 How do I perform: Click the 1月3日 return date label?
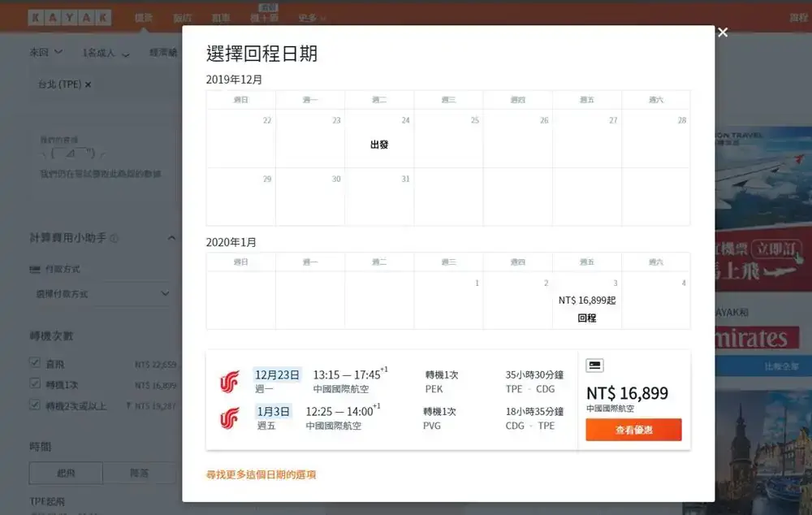coord(274,411)
